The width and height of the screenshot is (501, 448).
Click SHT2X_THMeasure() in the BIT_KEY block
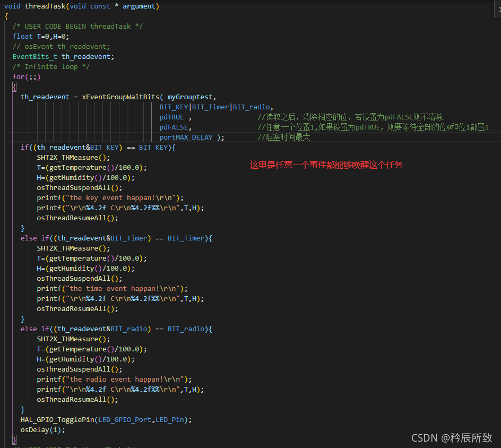(x=73, y=158)
